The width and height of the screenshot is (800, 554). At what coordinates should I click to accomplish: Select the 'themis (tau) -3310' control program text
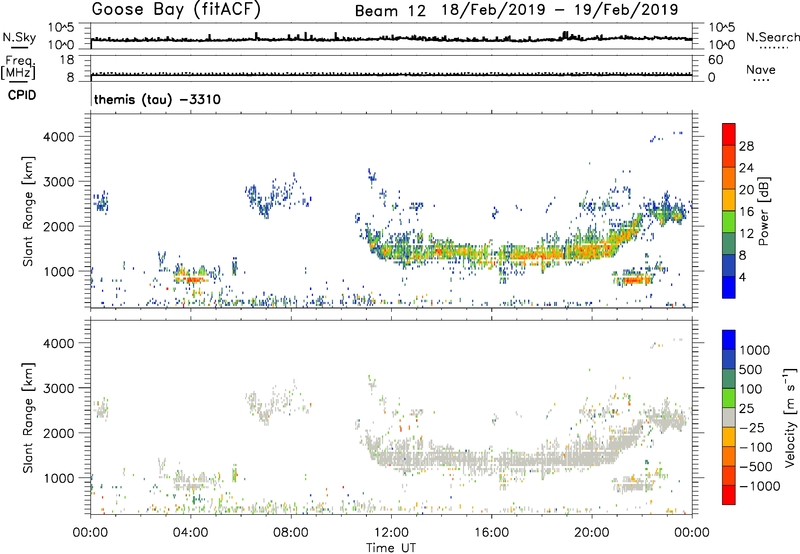point(157,99)
